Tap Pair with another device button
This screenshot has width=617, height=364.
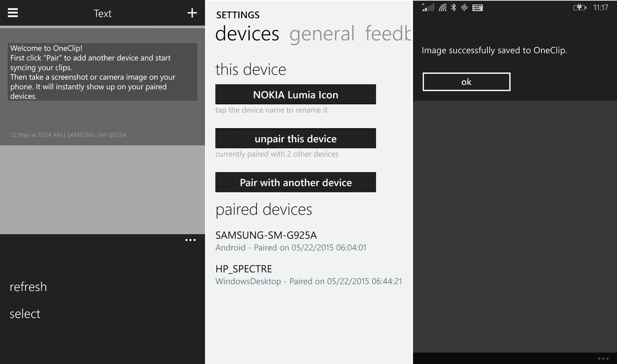295,182
